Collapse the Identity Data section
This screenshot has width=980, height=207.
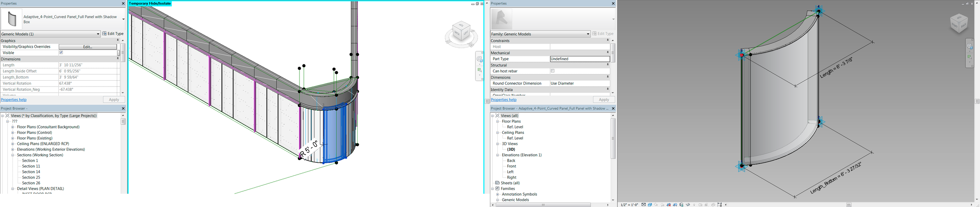608,89
